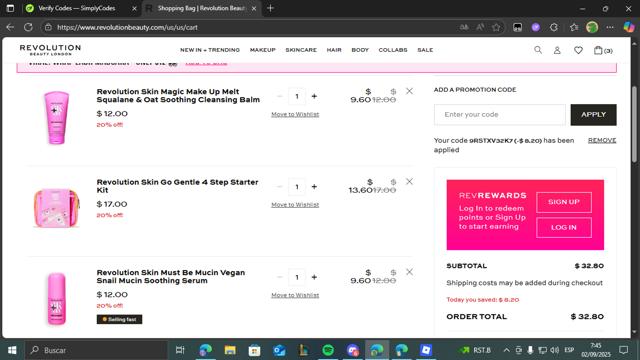Open Cleansing Balm product title link
640x360 pixels.
(178, 96)
